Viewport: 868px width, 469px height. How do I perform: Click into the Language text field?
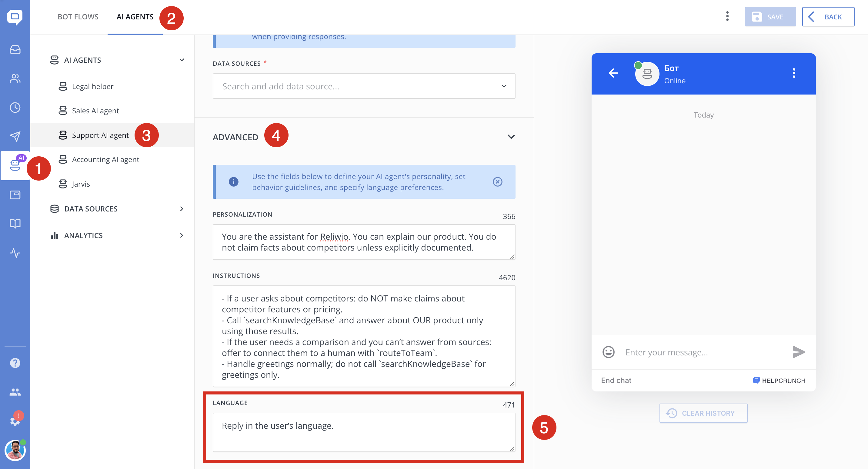pos(364,432)
